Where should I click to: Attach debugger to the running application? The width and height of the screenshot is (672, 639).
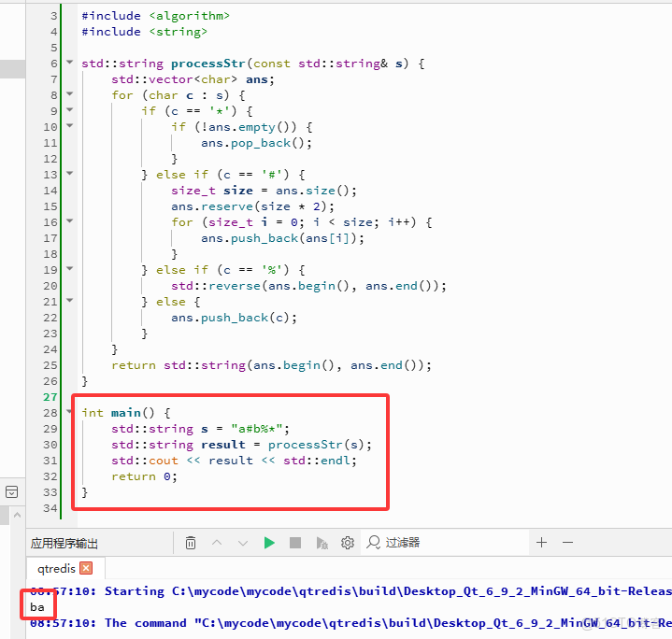pos(322,543)
